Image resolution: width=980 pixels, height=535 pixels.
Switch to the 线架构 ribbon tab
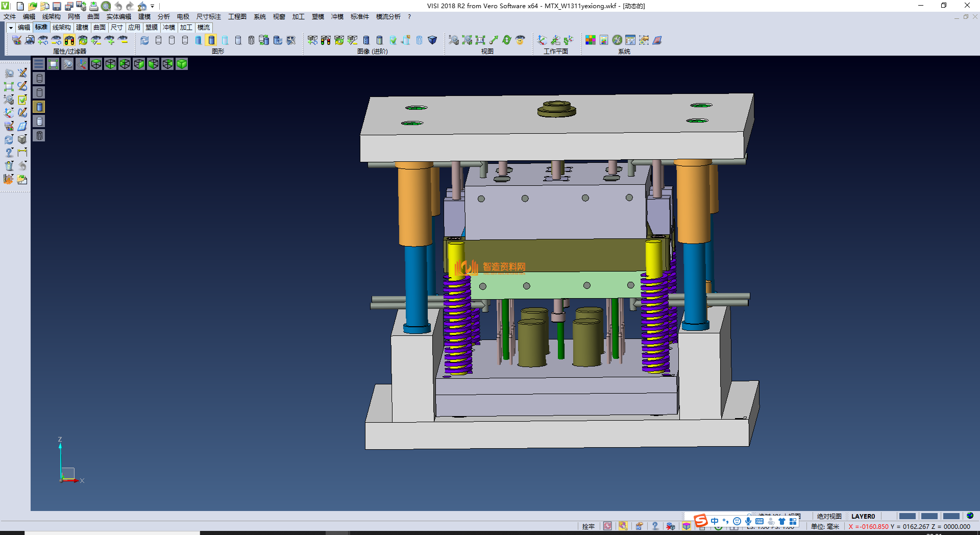[x=61, y=28]
